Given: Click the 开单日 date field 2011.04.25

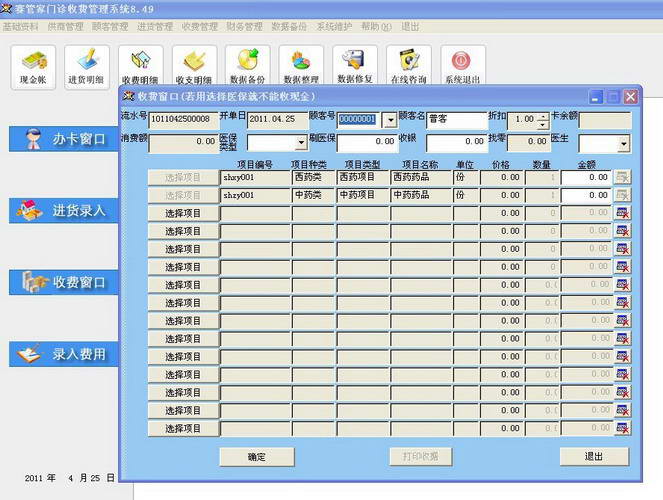Looking at the screenshot, I should click(277, 120).
